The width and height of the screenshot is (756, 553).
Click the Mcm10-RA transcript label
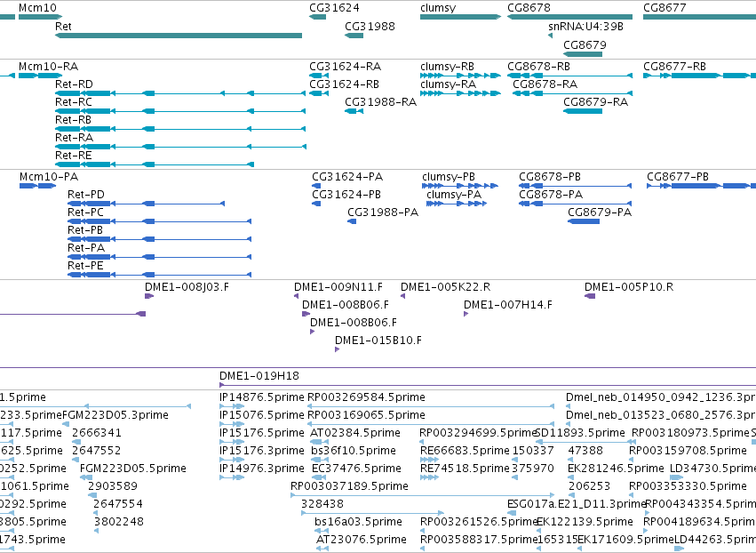48,66
